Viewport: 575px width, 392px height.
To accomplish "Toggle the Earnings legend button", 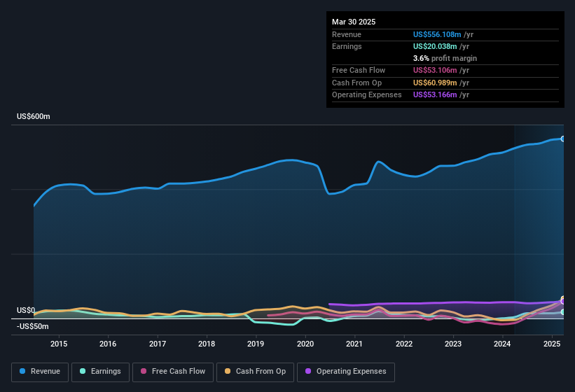I will tap(100, 372).
